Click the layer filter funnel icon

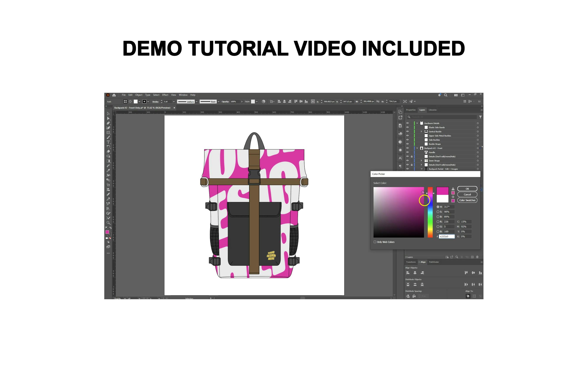(x=480, y=117)
